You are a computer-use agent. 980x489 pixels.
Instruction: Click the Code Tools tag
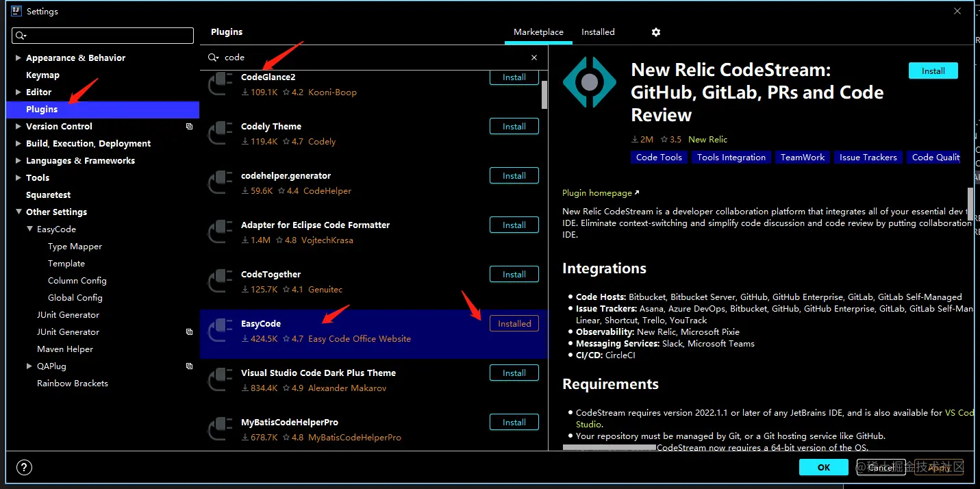pyautogui.click(x=659, y=158)
